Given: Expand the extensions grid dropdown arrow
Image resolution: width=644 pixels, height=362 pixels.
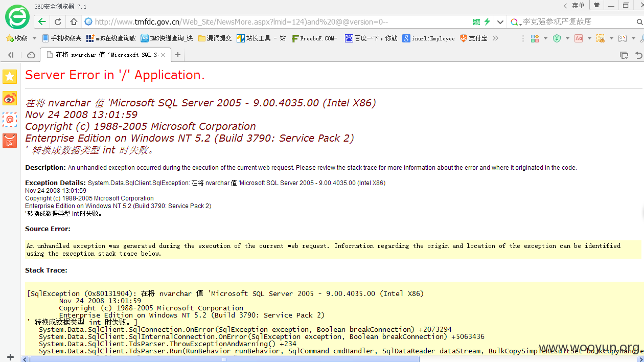Looking at the screenshot, I should point(545,38).
